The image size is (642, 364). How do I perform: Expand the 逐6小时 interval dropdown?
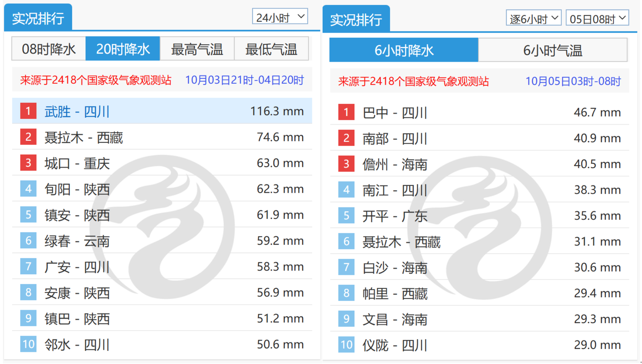tap(533, 18)
